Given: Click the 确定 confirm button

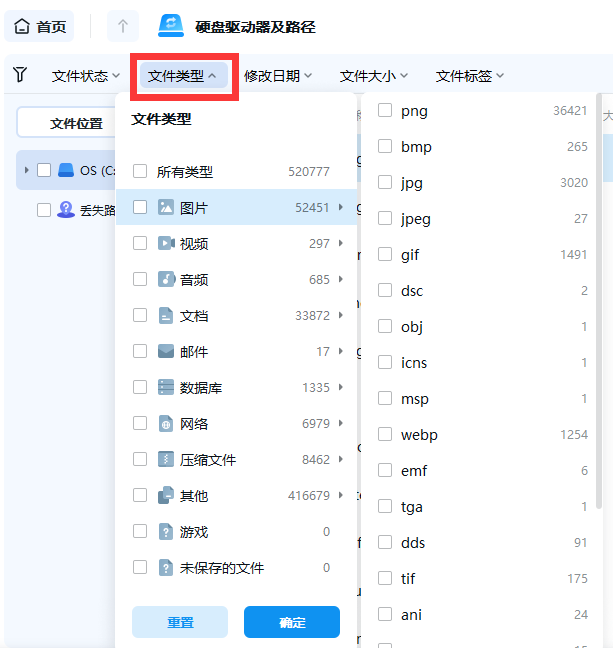Looking at the screenshot, I should [x=292, y=622].
